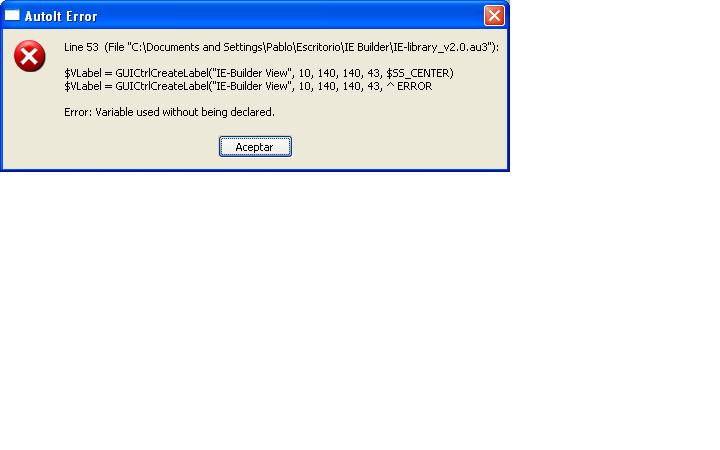Image resolution: width=720 pixels, height=450 pixels.
Task: Click the red error X icon
Action: [x=29, y=56]
